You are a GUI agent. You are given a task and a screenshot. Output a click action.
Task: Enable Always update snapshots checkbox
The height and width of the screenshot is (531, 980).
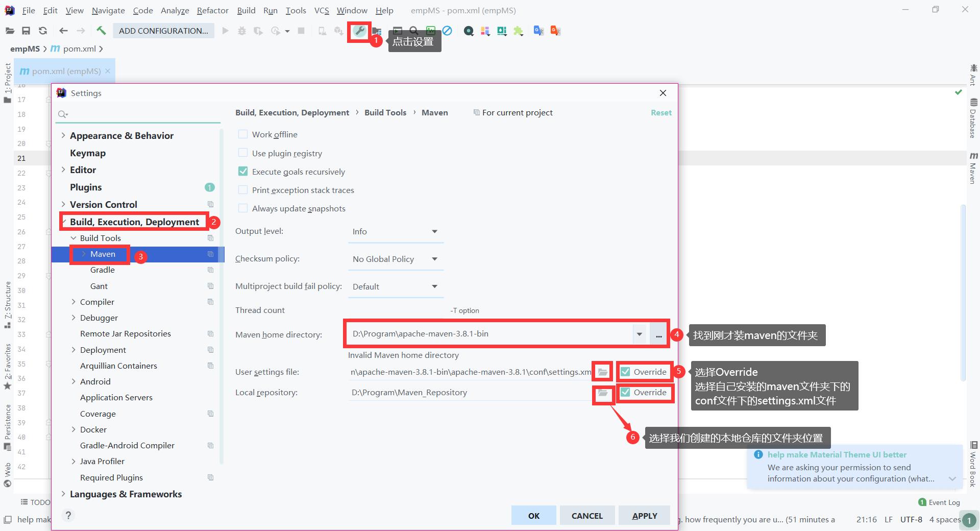pyautogui.click(x=243, y=208)
